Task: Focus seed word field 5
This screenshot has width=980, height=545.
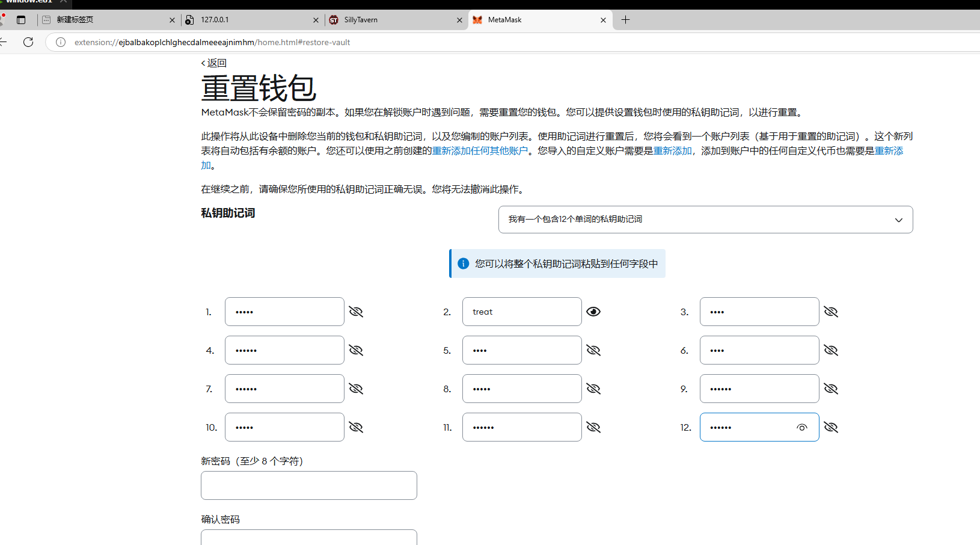Action: pyautogui.click(x=522, y=350)
